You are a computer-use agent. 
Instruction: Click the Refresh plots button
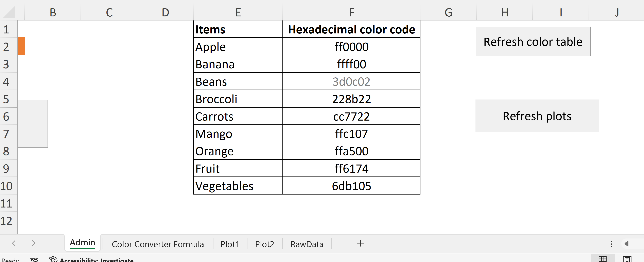coord(537,116)
